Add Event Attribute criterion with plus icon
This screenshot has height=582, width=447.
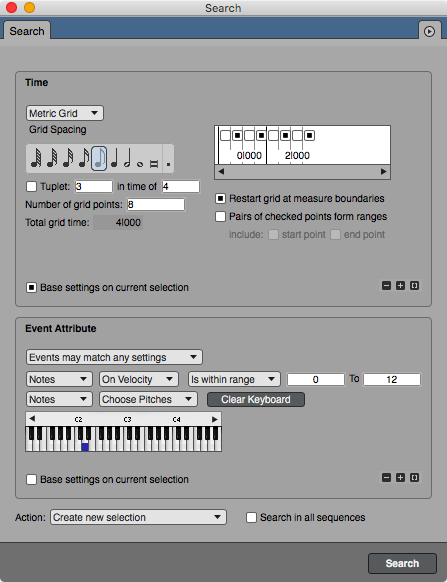pyautogui.click(x=400, y=477)
